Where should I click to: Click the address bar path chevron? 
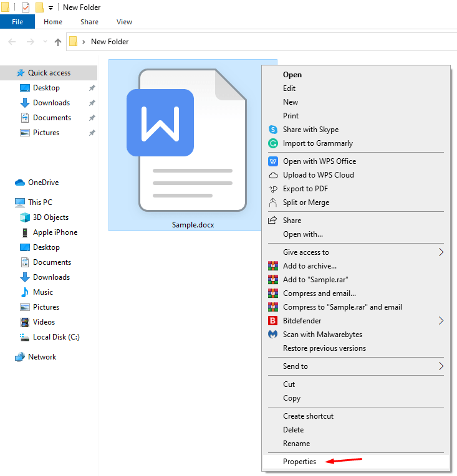[x=84, y=42]
